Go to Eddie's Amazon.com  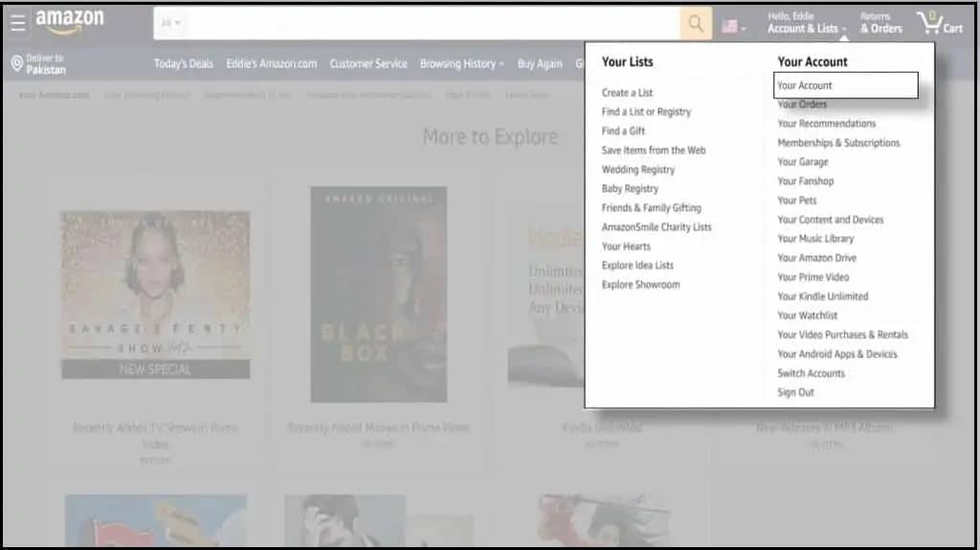(271, 64)
